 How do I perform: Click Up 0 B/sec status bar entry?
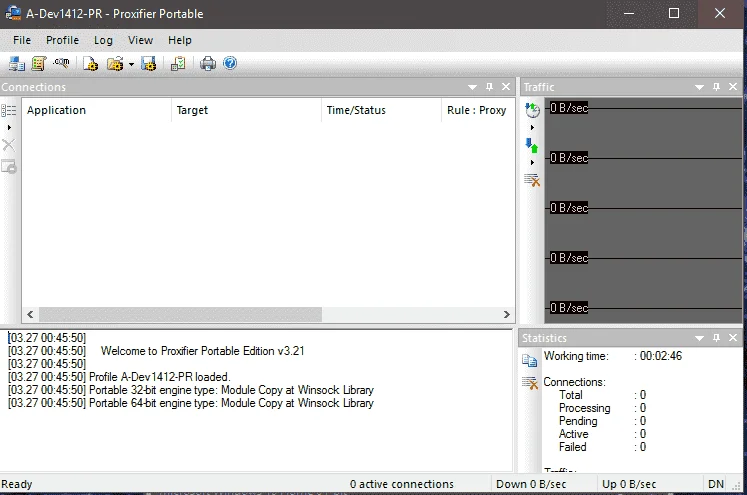629,484
